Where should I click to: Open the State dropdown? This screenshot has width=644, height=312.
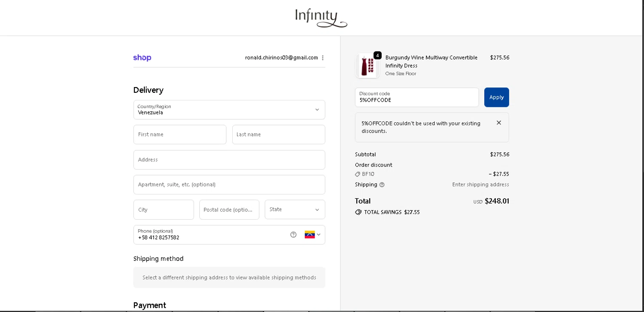pos(295,209)
